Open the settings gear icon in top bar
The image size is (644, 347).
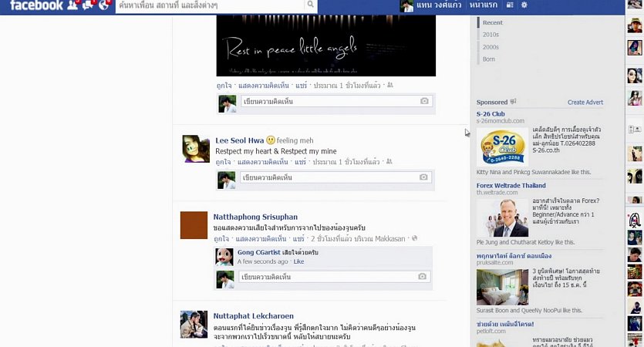click(x=524, y=5)
